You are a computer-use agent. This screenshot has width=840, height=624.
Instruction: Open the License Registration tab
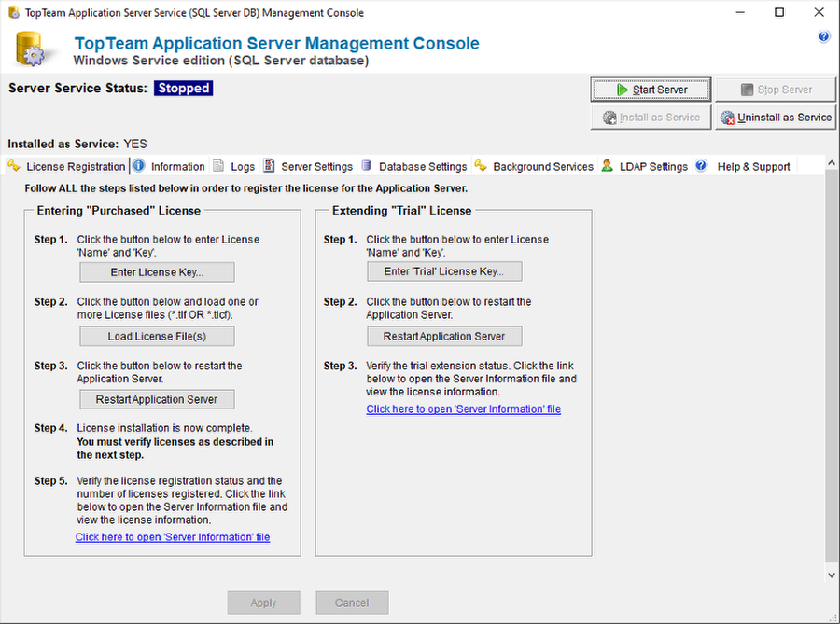(x=67, y=166)
